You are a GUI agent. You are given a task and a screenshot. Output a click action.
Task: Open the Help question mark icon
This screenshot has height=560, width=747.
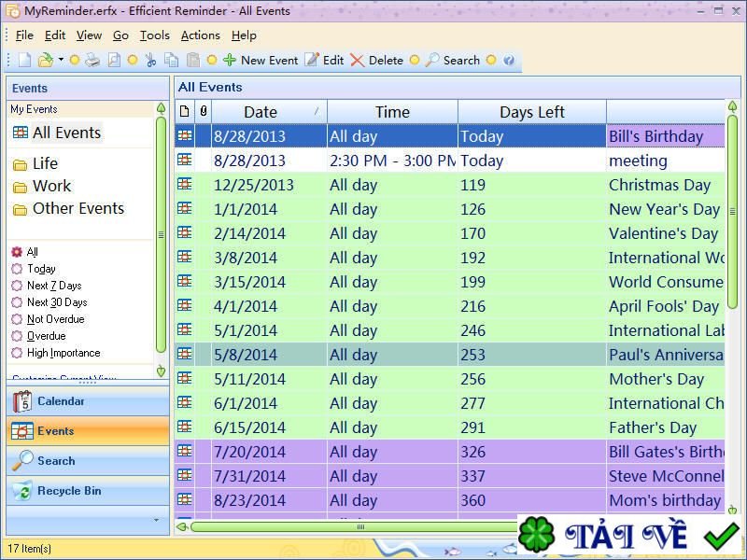(509, 60)
